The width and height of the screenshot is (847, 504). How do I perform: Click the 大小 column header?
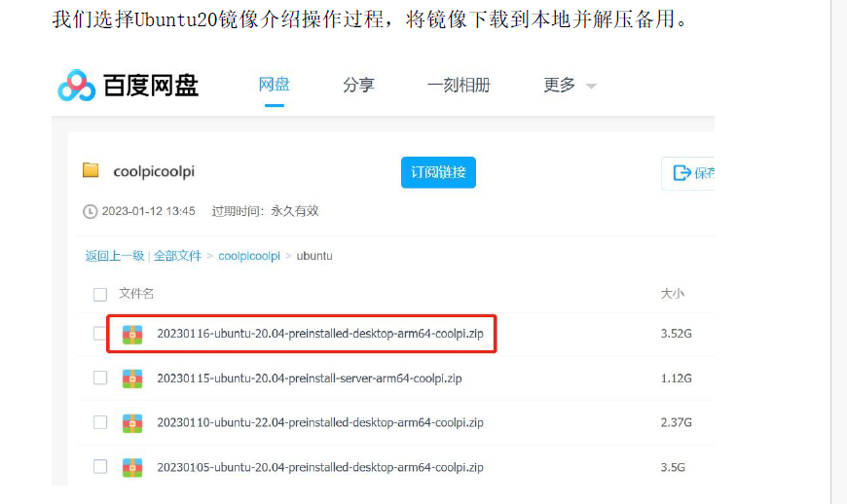click(673, 294)
